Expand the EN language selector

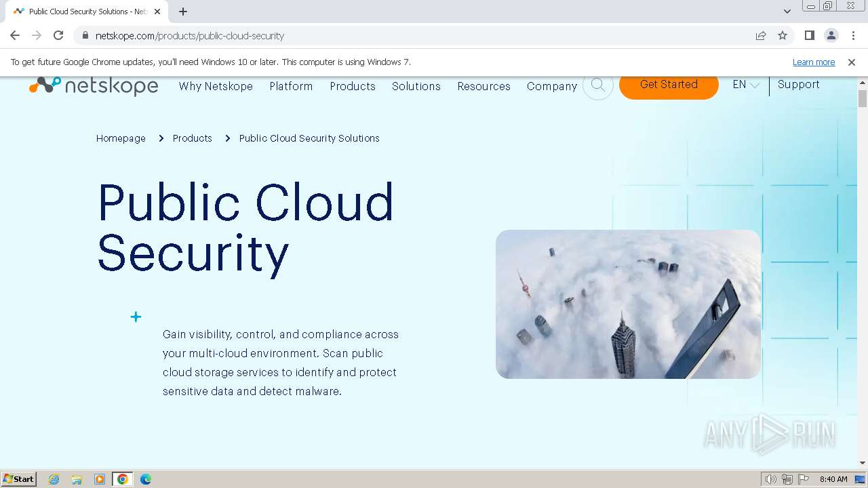[746, 85]
